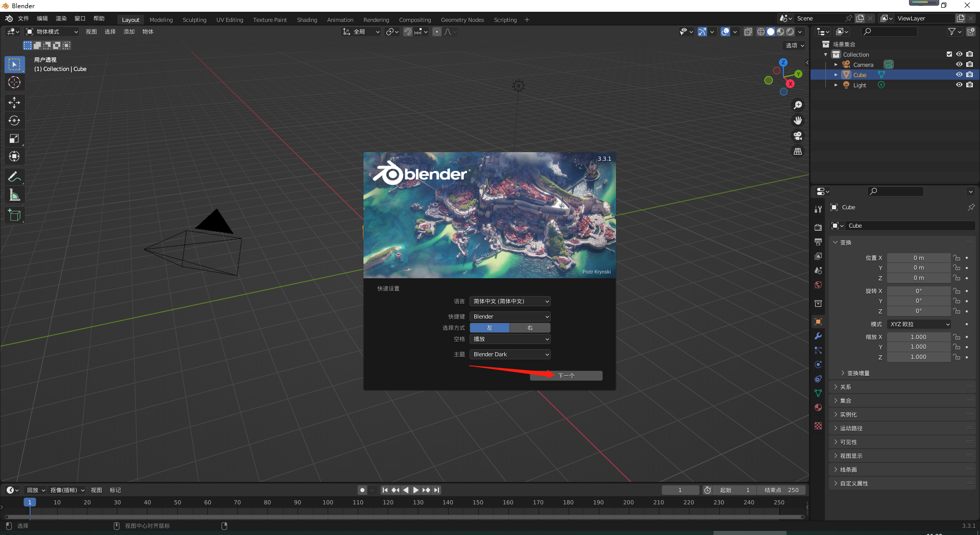Open the object mode dropdown
The height and width of the screenshot is (535, 980).
tap(52, 32)
